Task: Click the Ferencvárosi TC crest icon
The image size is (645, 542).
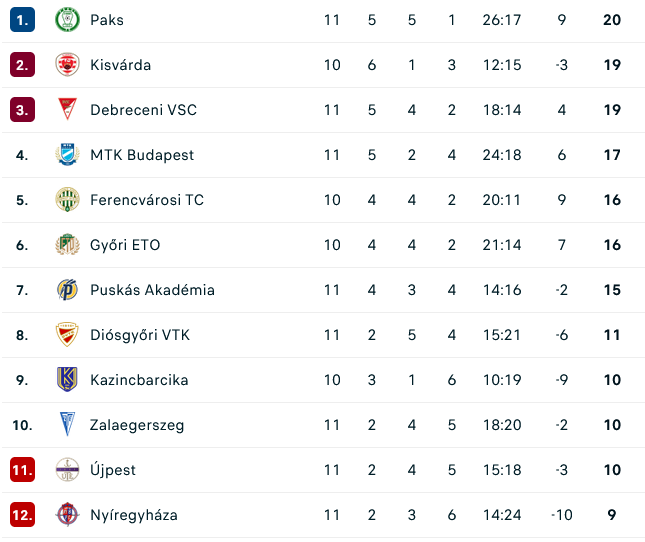Action: pyautogui.click(x=67, y=200)
